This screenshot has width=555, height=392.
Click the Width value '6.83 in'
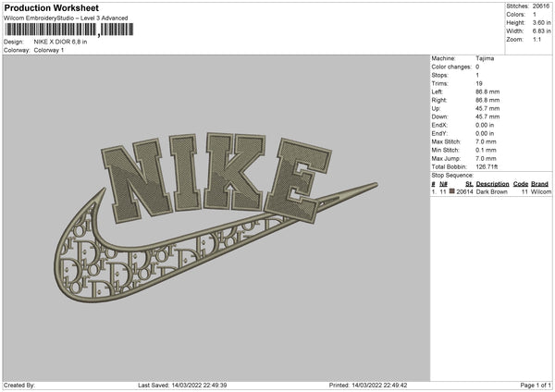(x=542, y=31)
